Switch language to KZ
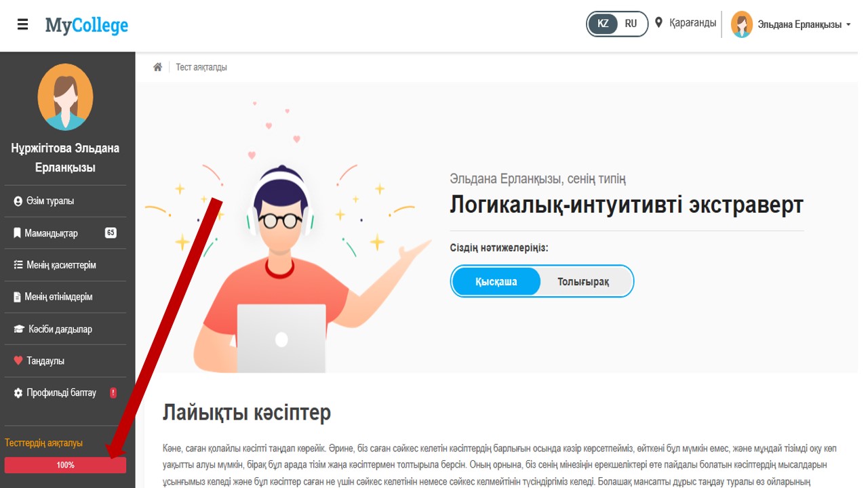 (x=603, y=24)
